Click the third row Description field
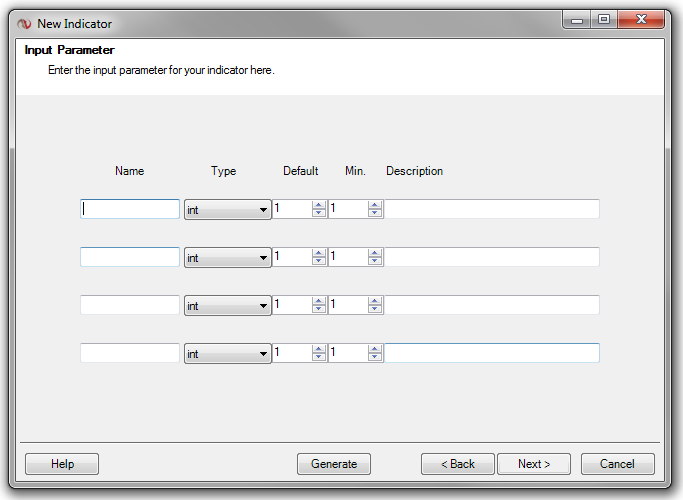683x500 pixels. point(492,305)
